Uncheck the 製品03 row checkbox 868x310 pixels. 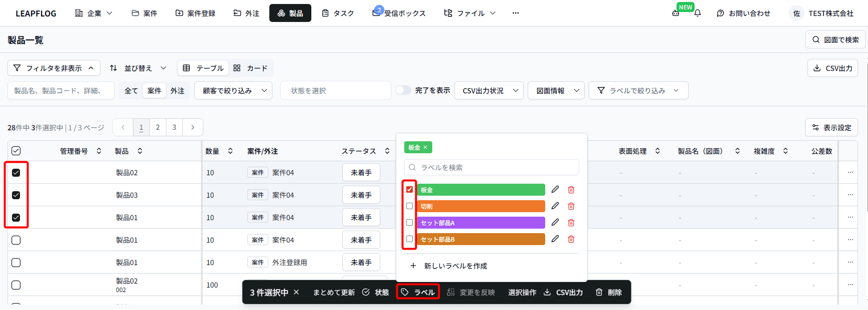(16, 195)
